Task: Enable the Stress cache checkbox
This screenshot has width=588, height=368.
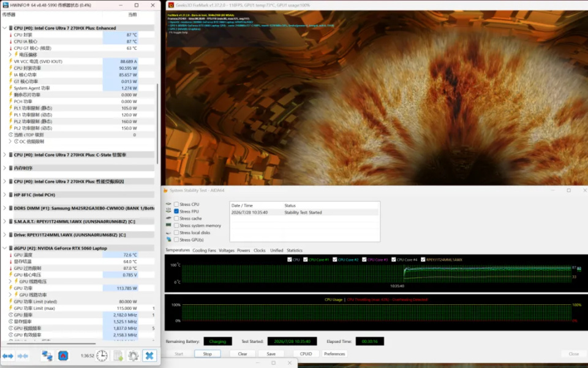Action: click(x=176, y=218)
